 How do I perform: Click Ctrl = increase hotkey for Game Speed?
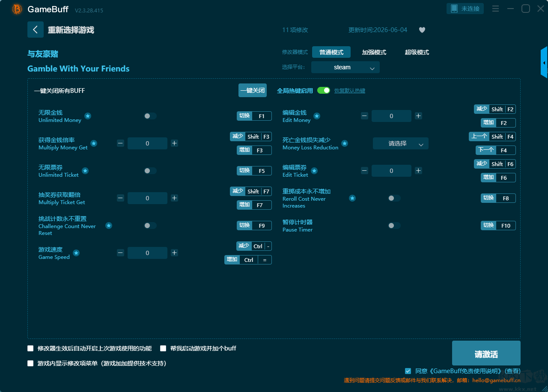tap(248, 260)
